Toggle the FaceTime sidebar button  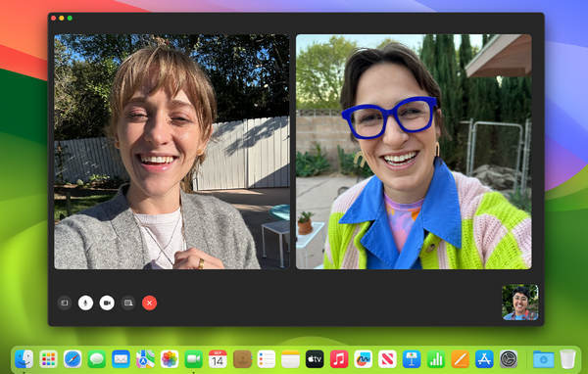(65, 303)
